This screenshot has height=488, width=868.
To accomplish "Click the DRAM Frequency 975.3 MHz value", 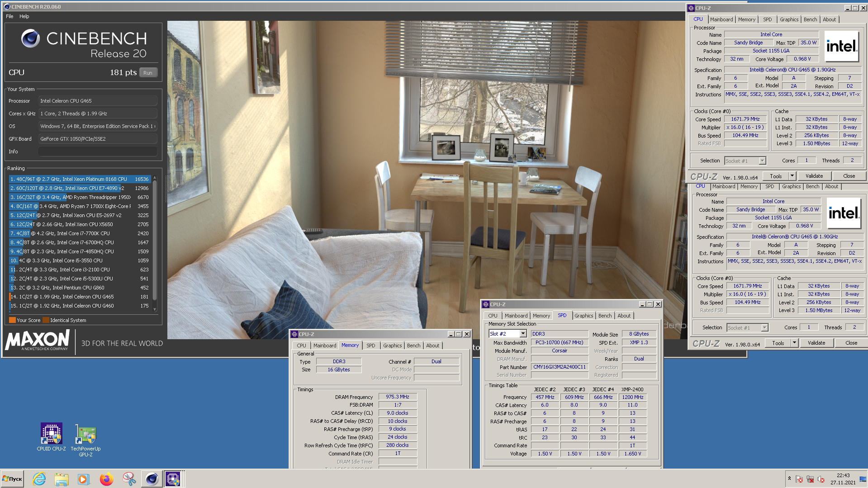I will coord(398,397).
